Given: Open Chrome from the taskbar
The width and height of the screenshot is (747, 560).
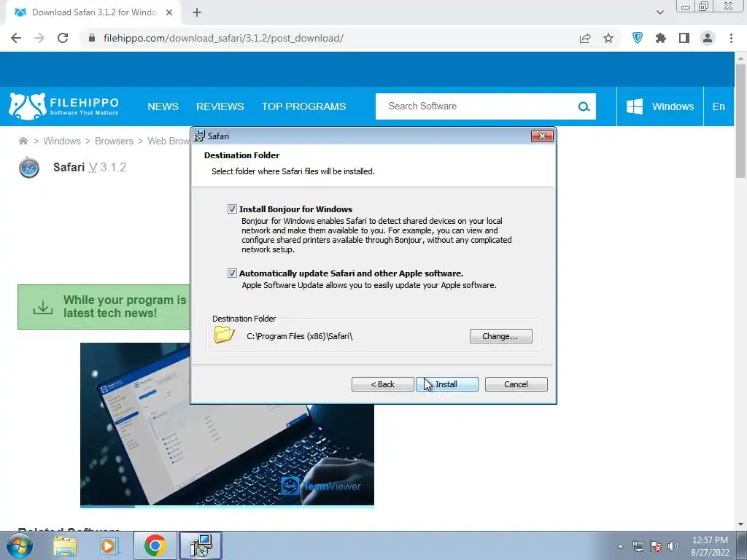Looking at the screenshot, I should (155, 545).
